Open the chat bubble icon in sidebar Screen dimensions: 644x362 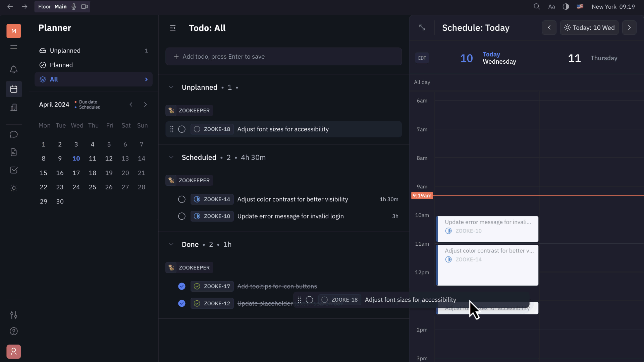click(x=14, y=134)
